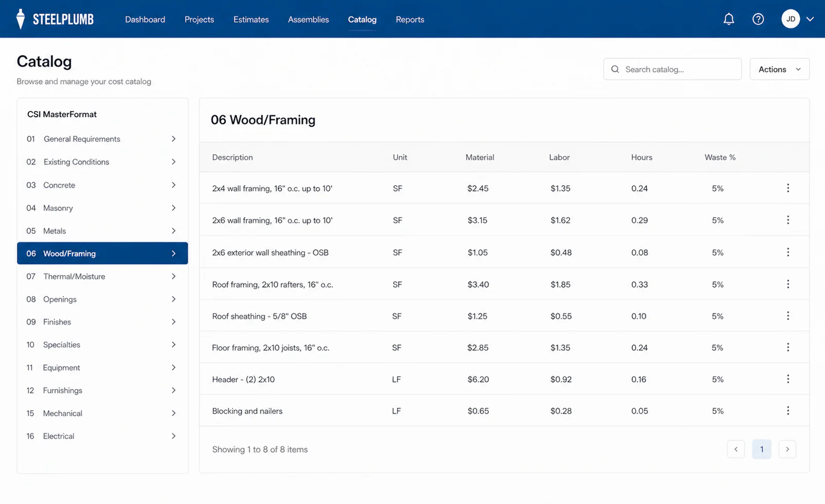Open kebab menu for 2x6 exterior wall sheathing

787,252
